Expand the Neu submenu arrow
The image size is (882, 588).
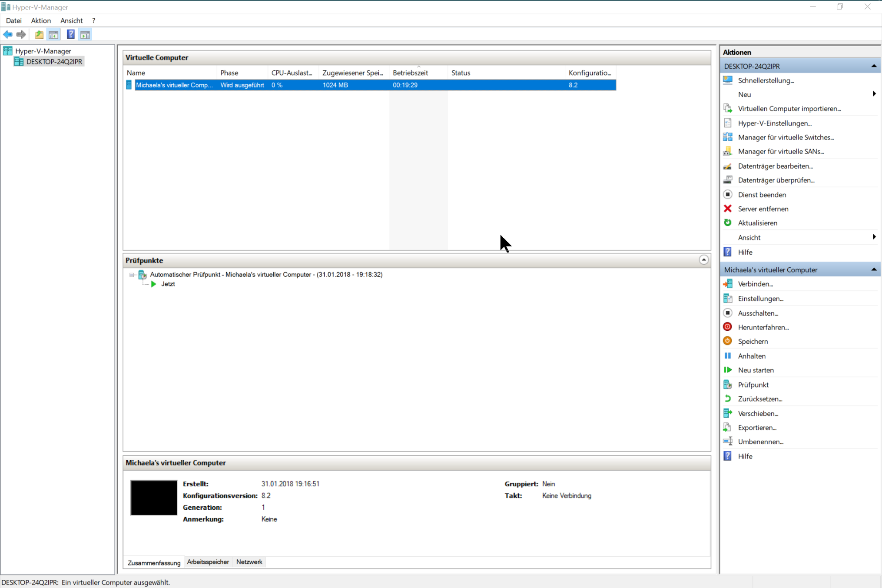(x=874, y=94)
